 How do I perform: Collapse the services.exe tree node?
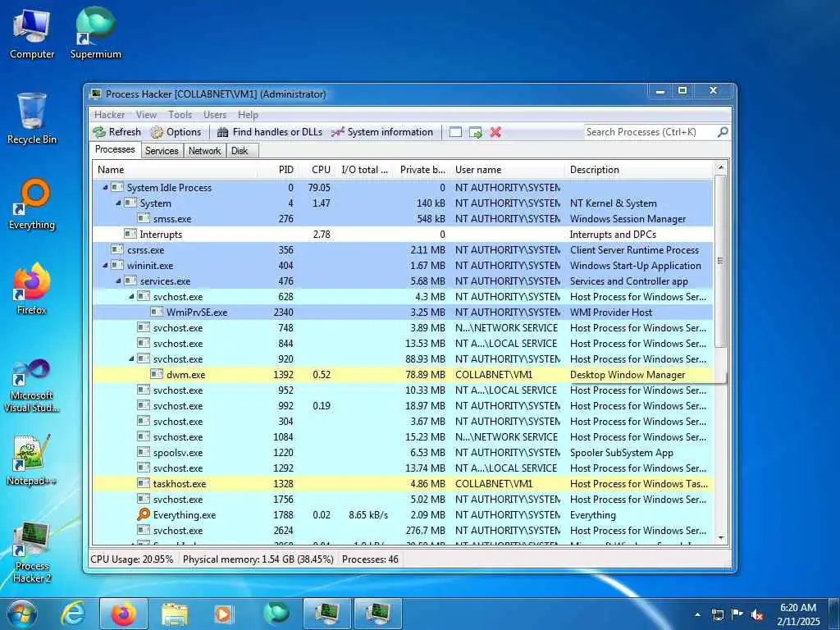point(118,281)
